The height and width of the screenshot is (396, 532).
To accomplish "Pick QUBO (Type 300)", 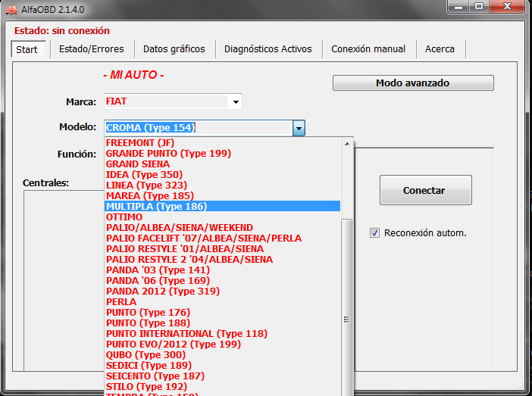I will [222, 354].
